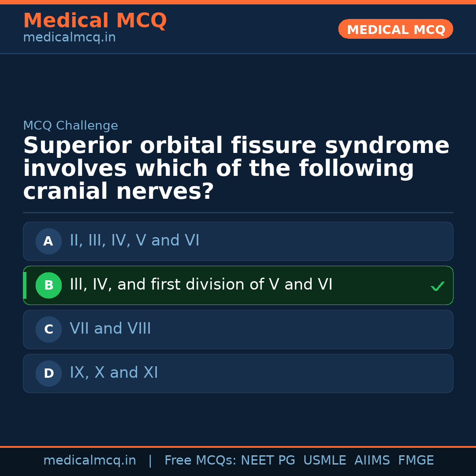
Task: Click the B letter circle icon
Action: click(x=48, y=285)
